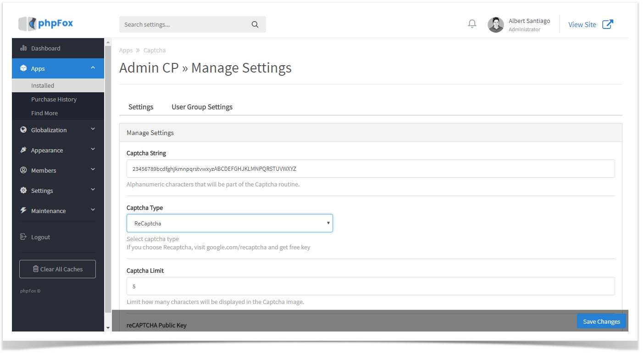Click the Captcha String input field

tap(371, 169)
